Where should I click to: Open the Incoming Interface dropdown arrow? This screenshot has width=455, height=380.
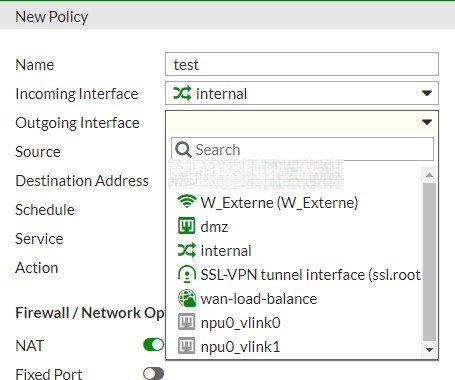click(x=427, y=93)
